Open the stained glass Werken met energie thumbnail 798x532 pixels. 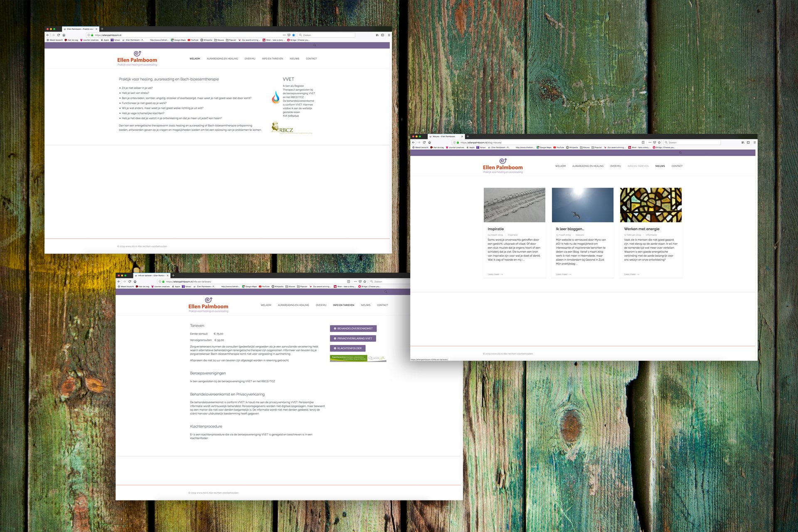pyautogui.click(x=650, y=205)
